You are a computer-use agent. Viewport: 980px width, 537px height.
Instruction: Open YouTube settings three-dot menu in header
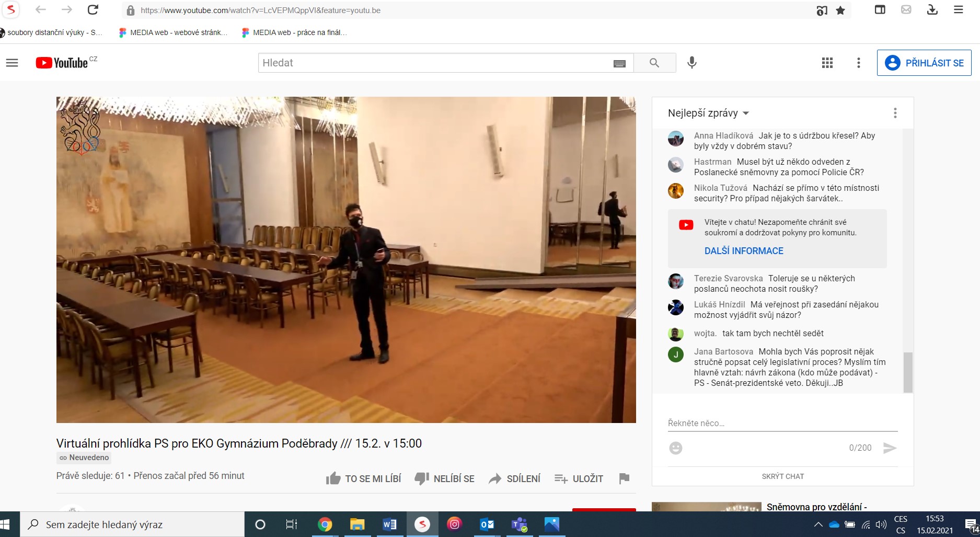858,63
